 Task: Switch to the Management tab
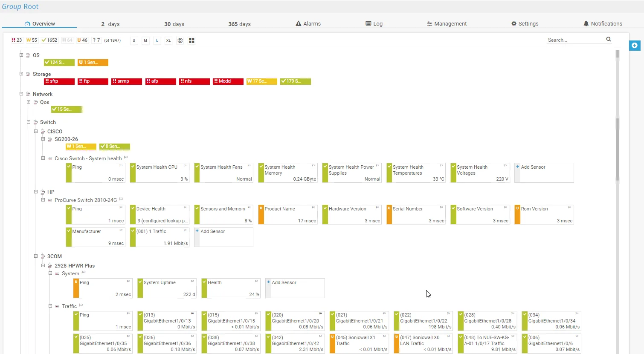[447, 24]
